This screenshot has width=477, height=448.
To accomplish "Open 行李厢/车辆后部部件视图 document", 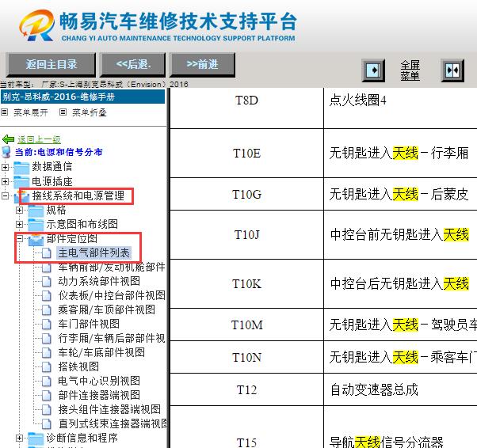I will [112, 338].
